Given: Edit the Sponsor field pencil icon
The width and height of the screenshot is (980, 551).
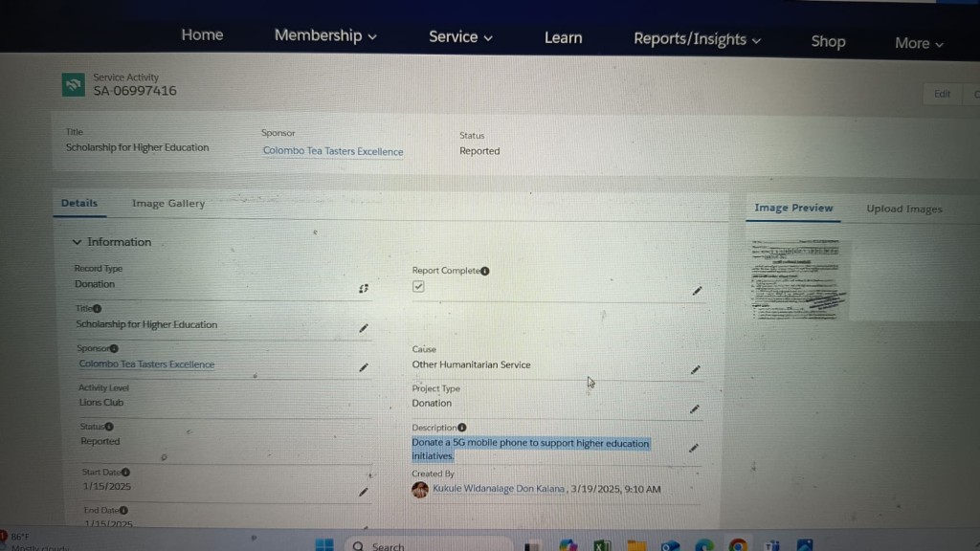Looking at the screenshot, I should 364,367.
